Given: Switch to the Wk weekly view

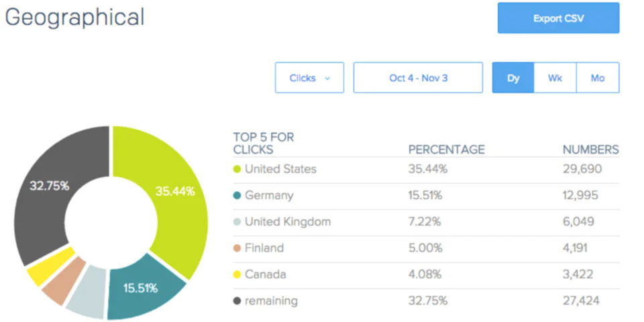Looking at the screenshot, I should point(555,78).
